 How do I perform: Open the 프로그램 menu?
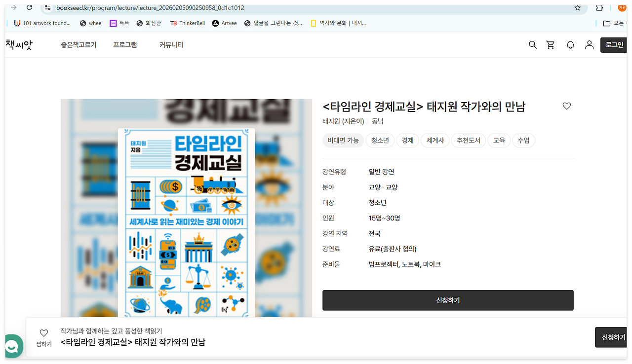click(125, 45)
